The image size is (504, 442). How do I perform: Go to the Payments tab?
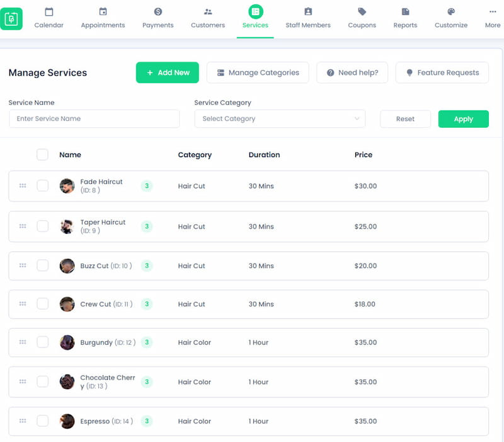[x=158, y=19]
